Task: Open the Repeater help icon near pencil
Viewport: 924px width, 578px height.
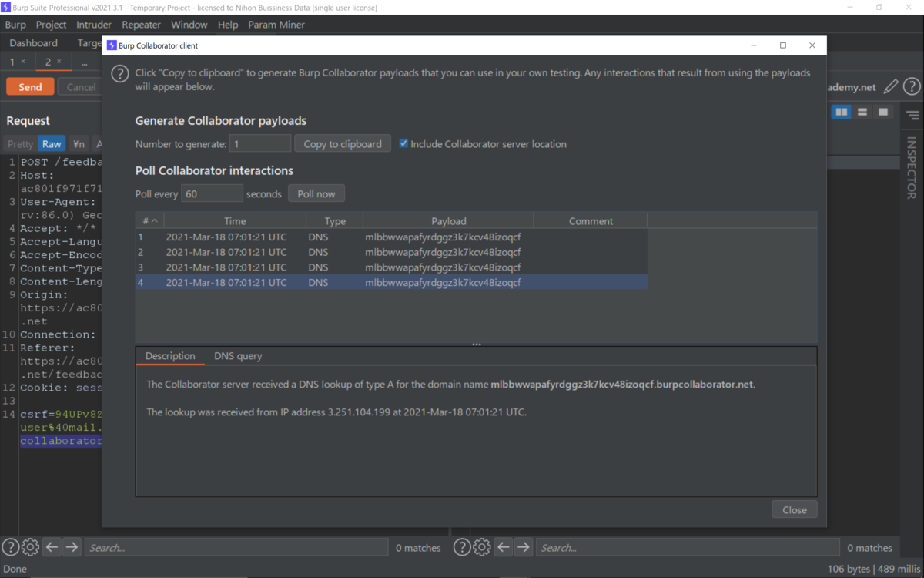Action: 912,87
